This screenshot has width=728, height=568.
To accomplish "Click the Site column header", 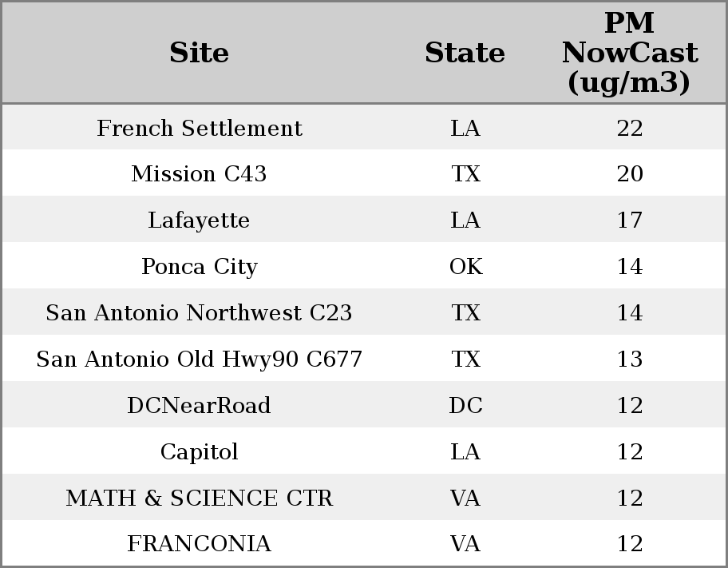I will (x=199, y=53).
